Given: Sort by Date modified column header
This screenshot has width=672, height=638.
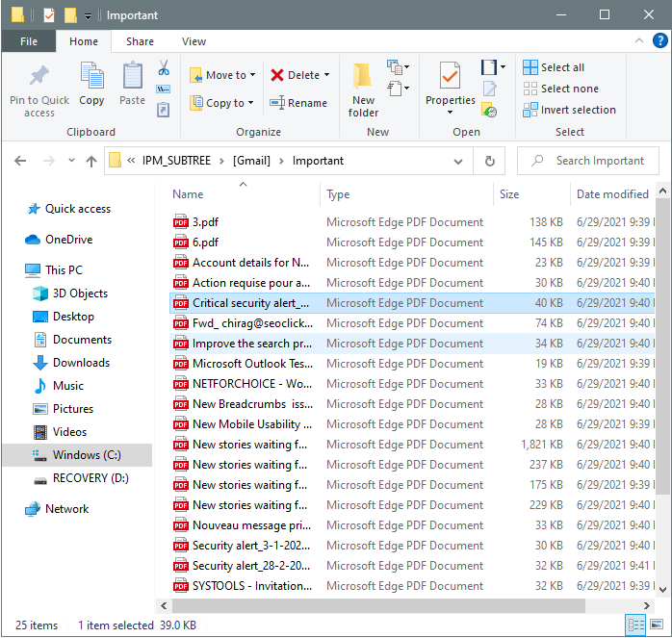Looking at the screenshot, I should point(612,194).
